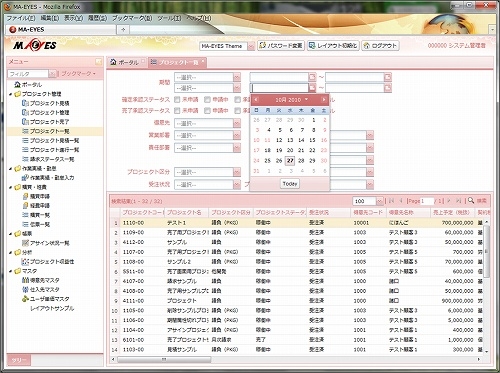Collapse the マスタ tree folder
The height and width of the screenshot is (373, 500).
[11, 271]
